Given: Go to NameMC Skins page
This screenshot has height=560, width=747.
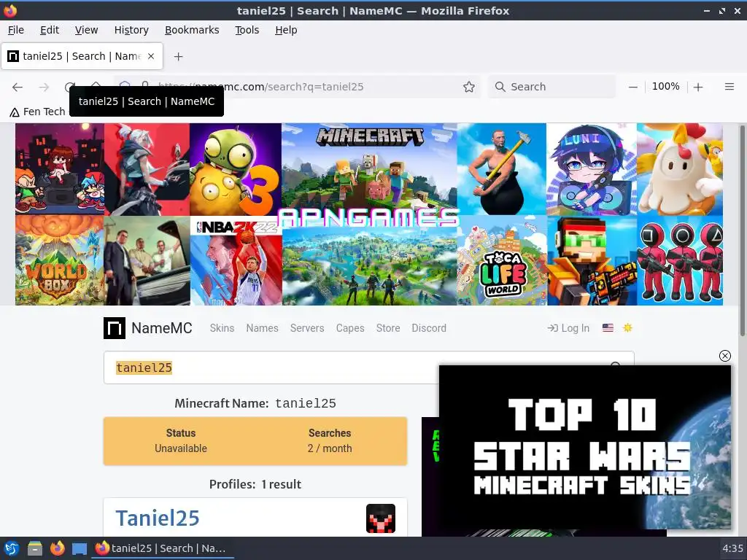Looking at the screenshot, I should (x=222, y=328).
